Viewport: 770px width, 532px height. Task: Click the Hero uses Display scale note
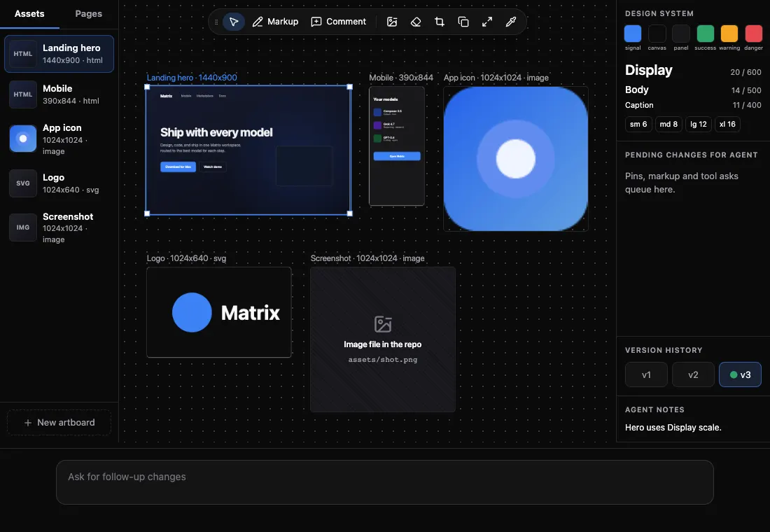(x=673, y=428)
